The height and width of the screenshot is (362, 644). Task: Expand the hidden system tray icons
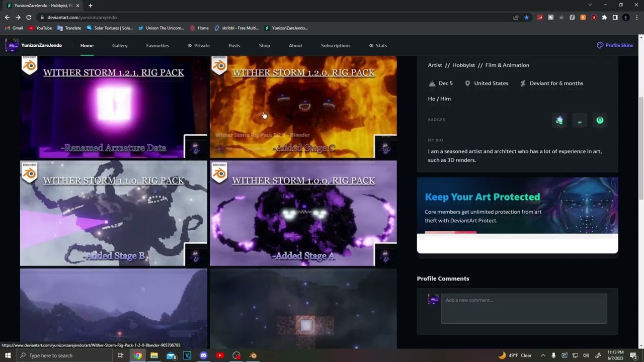543,355
